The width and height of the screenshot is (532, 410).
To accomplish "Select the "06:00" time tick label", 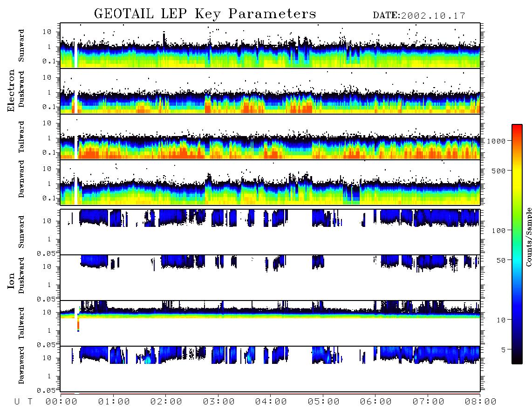I will [x=376, y=402].
